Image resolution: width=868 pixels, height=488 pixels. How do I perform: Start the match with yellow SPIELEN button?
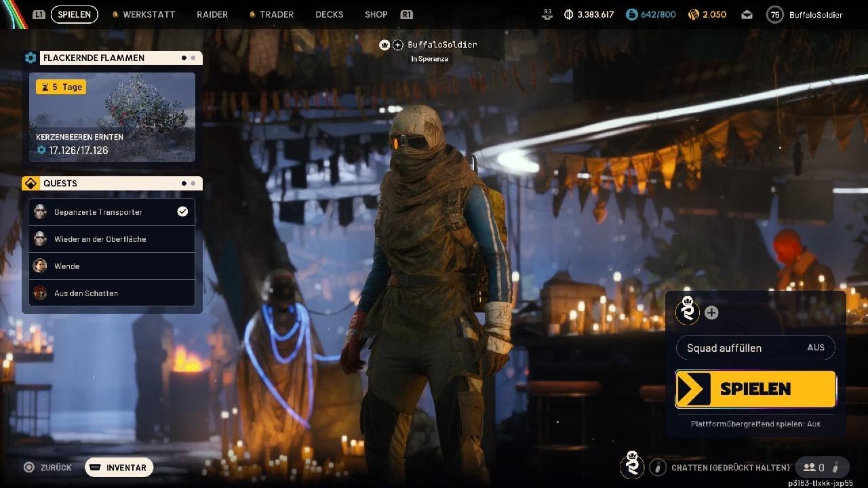755,389
